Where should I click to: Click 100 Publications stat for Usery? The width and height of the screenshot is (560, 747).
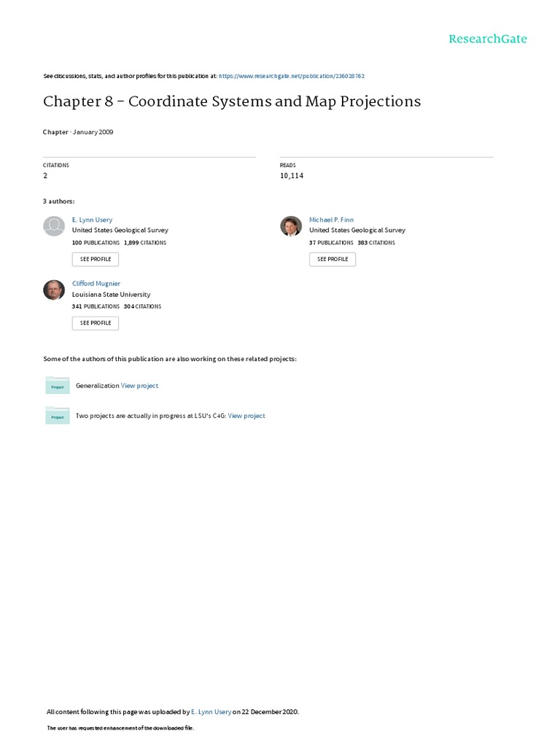pyautogui.click(x=95, y=242)
